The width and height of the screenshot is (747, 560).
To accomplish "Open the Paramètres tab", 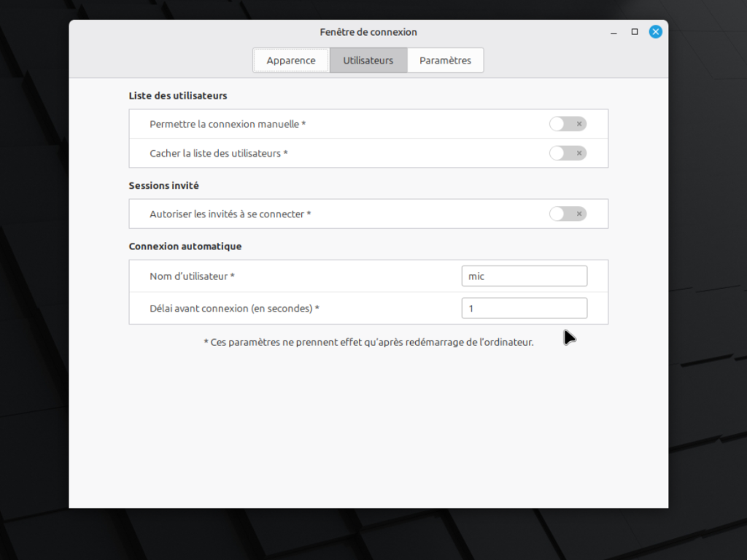I will coord(446,61).
